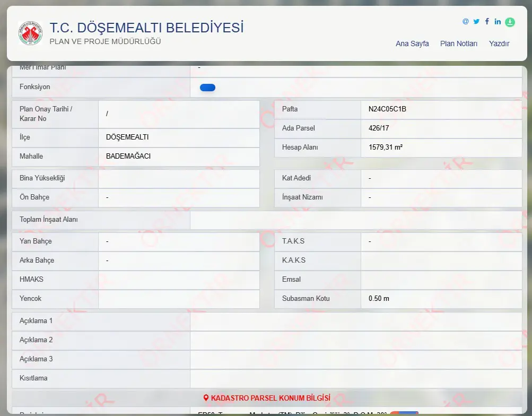This screenshot has width=532, height=416.
Task: Open the Twitter bird icon
Action: click(476, 22)
